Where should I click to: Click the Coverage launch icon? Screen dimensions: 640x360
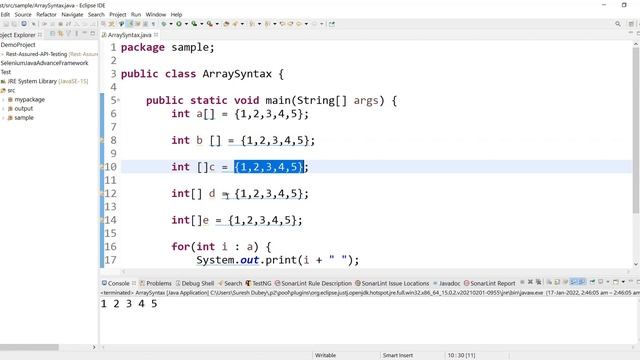pyautogui.click(x=194, y=24)
